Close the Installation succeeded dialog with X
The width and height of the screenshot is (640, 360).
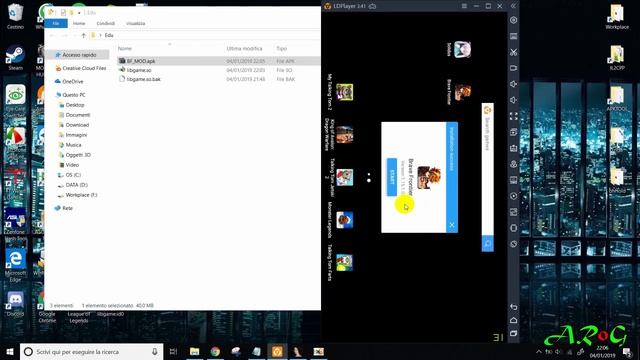(x=452, y=225)
